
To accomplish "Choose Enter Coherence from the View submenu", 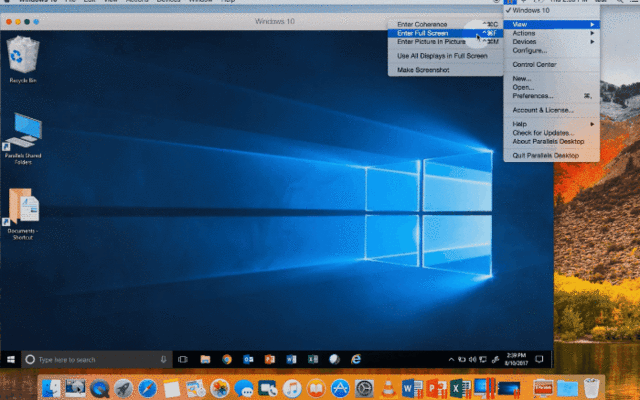I will (x=445, y=24).
